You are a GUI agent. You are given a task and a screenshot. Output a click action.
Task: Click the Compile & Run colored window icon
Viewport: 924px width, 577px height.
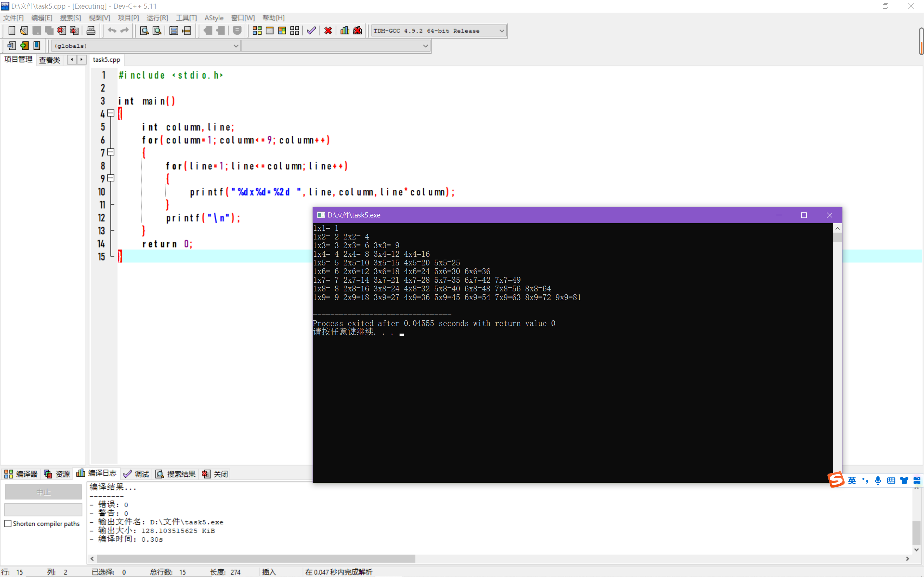(x=282, y=31)
